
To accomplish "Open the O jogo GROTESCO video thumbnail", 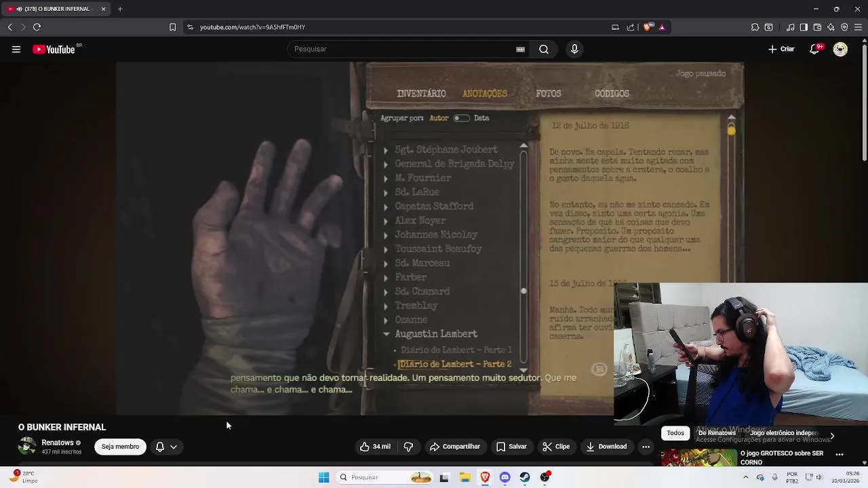I will (698, 458).
